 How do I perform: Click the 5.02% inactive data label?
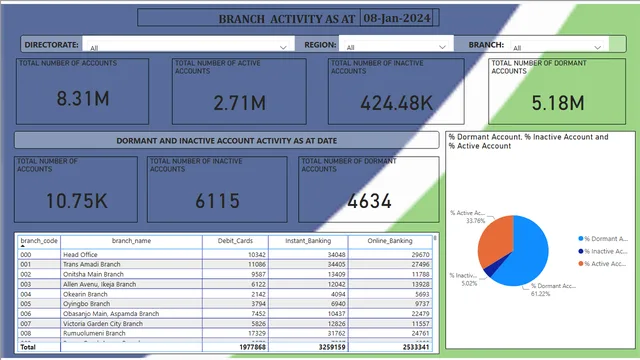click(469, 283)
